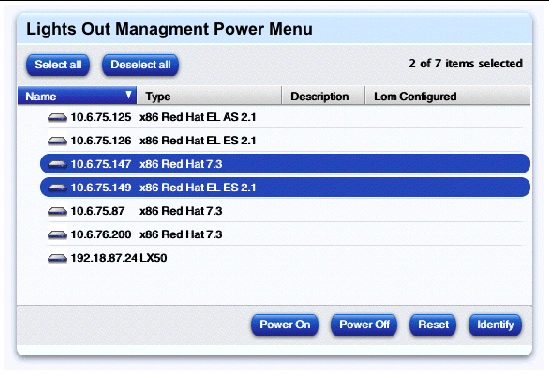Sort by the Description column header
This screenshot has height=374, width=549.
[x=323, y=96]
